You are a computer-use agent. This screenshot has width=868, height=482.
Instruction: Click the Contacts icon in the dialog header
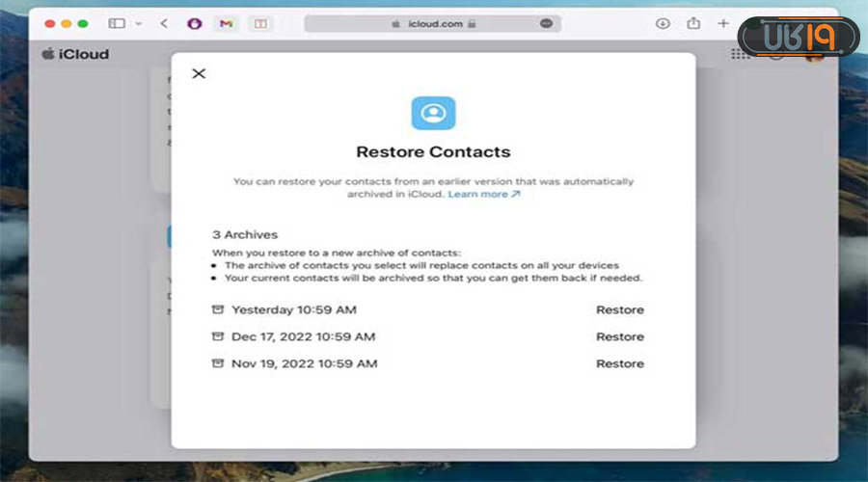point(433,113)
